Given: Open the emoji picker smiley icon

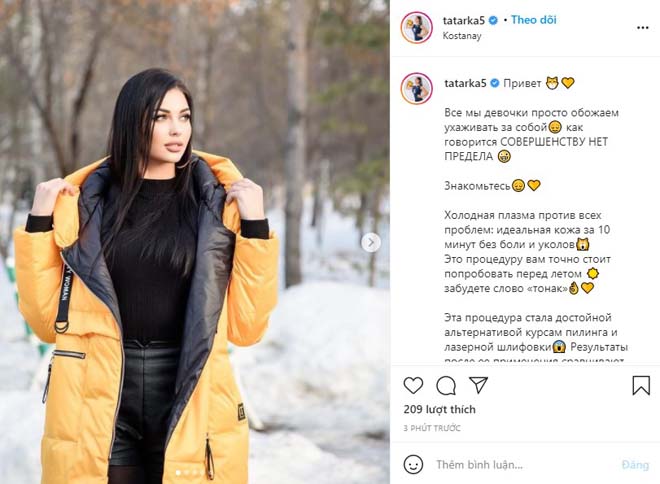Looking at the screenshot, I should pos(413,464).
